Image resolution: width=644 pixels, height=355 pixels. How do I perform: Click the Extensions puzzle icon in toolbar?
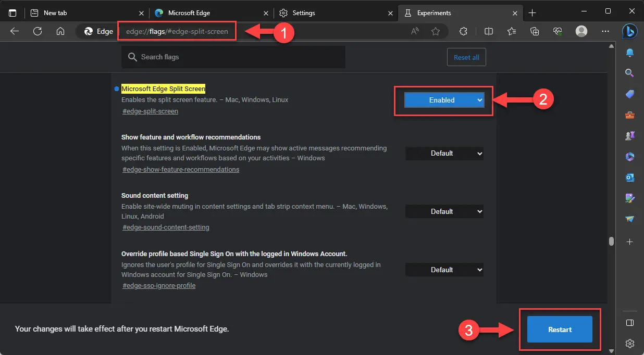(x=463, y=31)
